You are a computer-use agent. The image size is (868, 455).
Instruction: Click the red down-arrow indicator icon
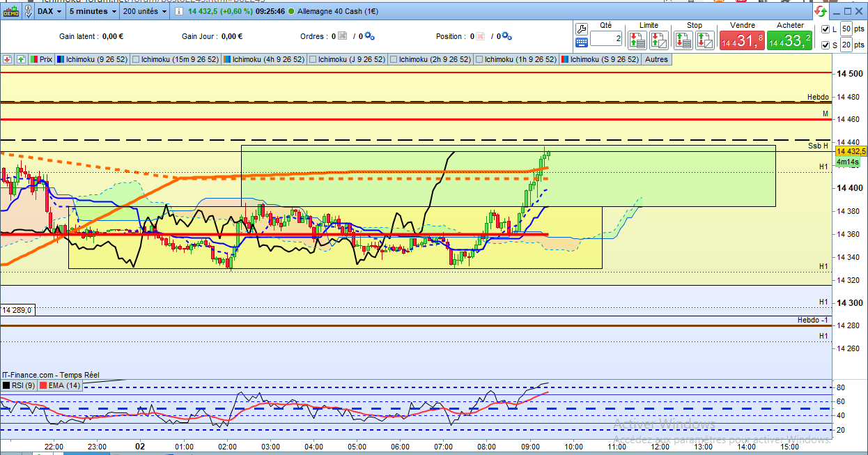tap(7, 59)
